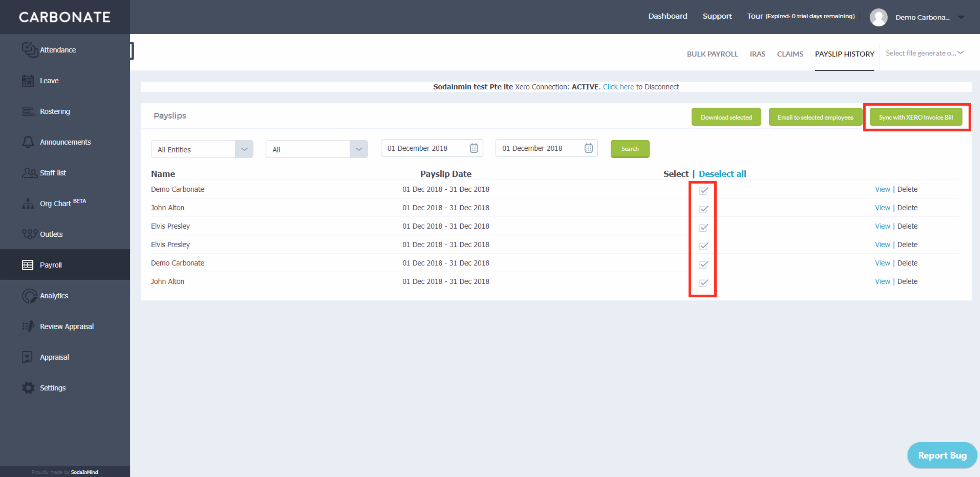The image size is (980, 477).
Task: Open Announcements via the bell icon
Action: [28, 142]
